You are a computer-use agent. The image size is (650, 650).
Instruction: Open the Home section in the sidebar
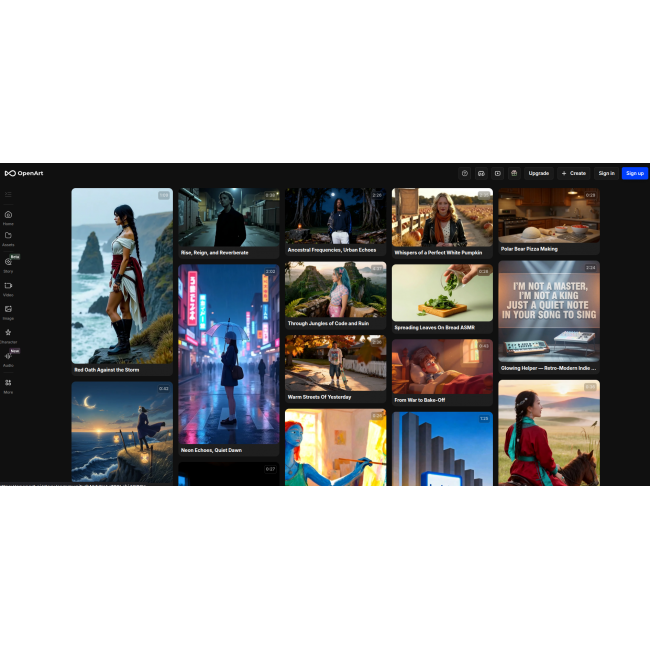pos(8,216)
